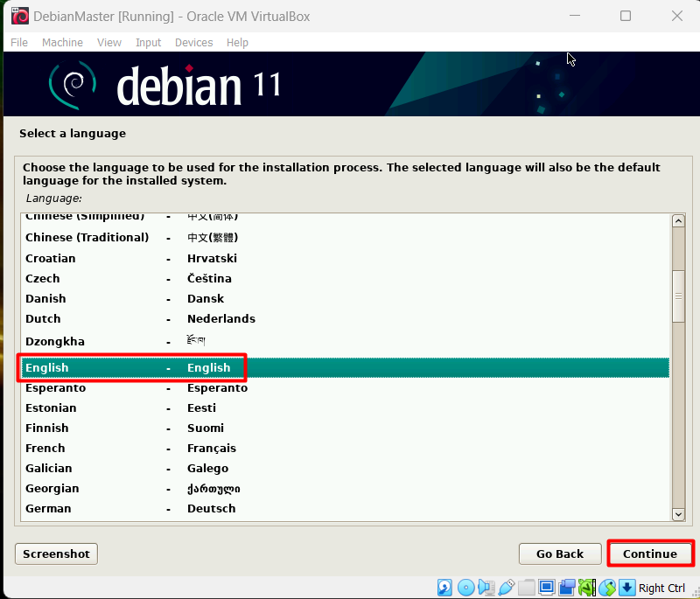The image size is (700, 599).
Task: Click the language list scroll-up arrow
Action: coord(679,221)
